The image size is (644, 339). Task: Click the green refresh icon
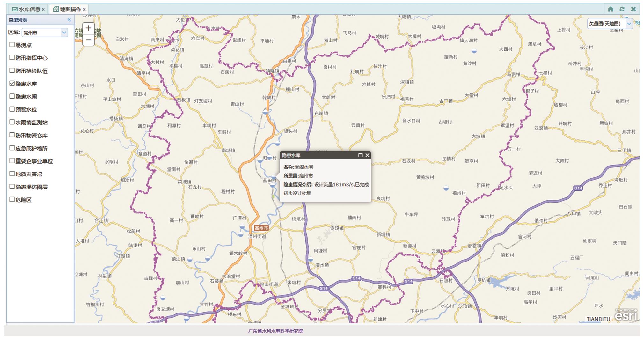pos(622,9)
